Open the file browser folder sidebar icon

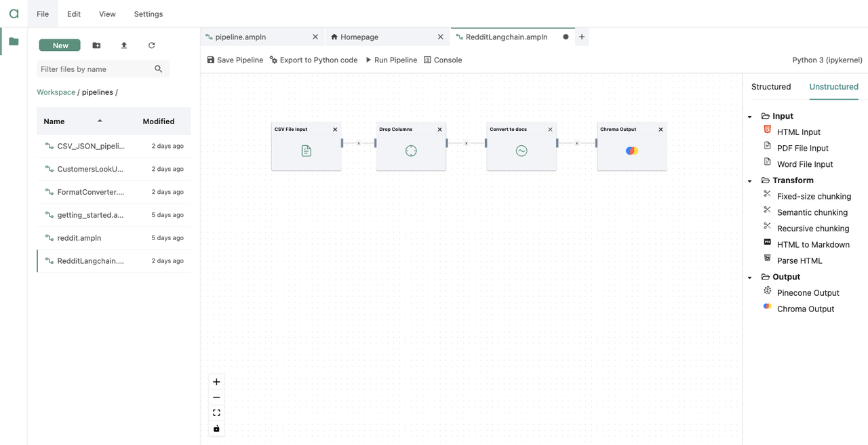pyautogui.click(x=14, y=41)
